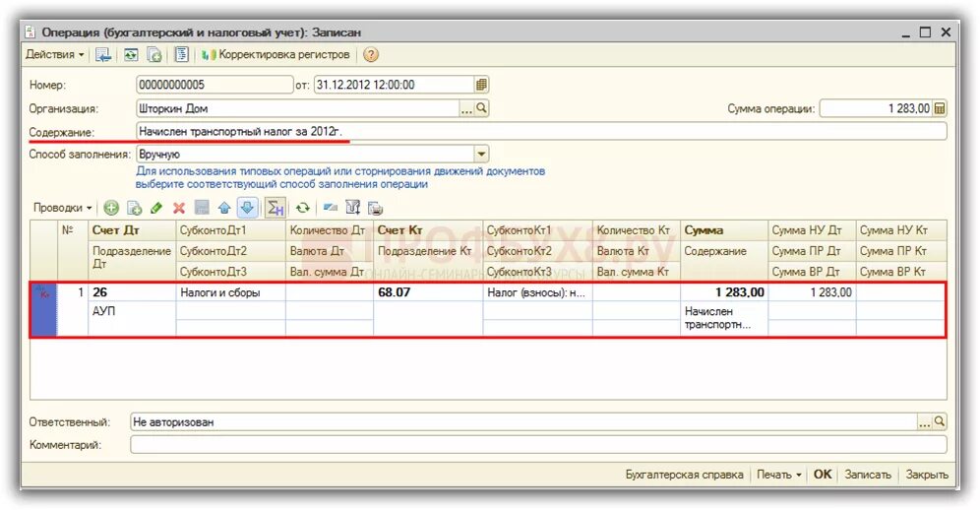Screen dimensions: 980x510
Task: Select the 1 283,00 bold sum cell
Action: click(724, 292)
